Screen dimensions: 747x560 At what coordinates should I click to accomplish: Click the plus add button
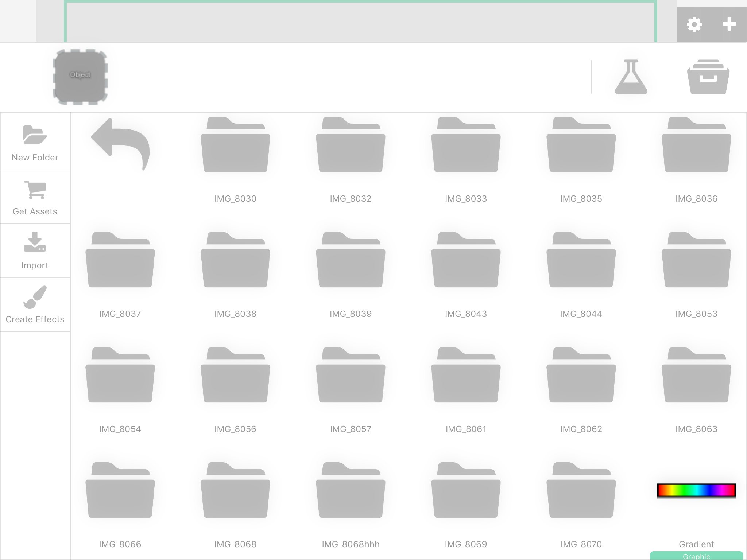click(729, 24)
